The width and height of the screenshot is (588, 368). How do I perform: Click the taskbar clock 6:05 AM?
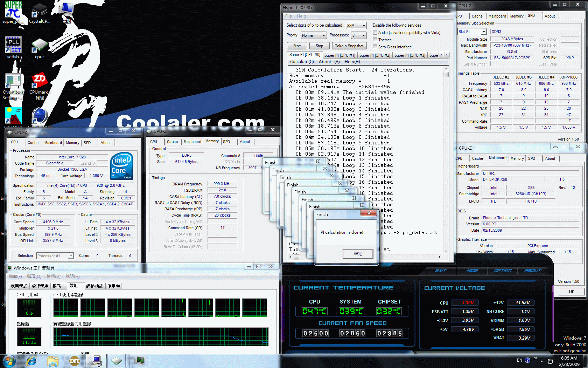(x=569, y=358)
